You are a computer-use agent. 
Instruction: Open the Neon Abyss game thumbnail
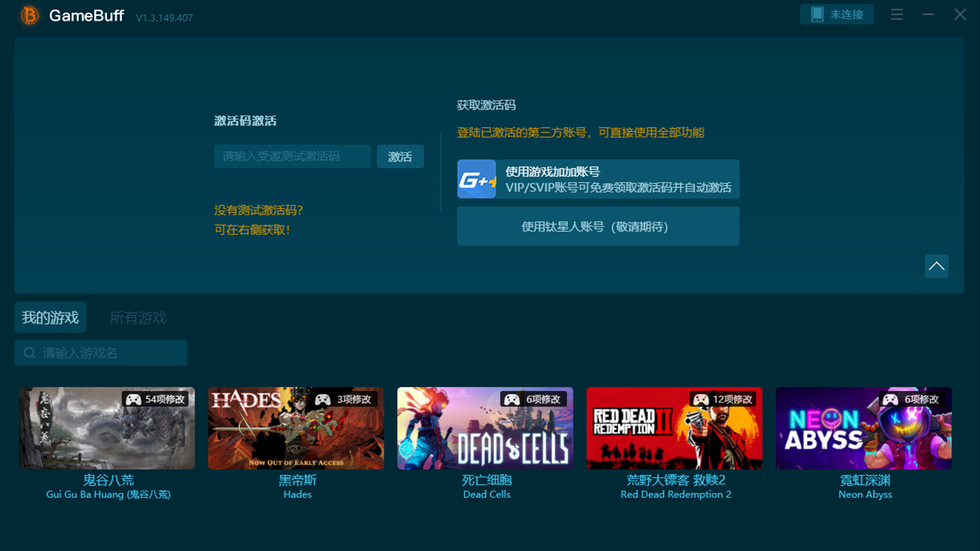(x=864, y=428)
